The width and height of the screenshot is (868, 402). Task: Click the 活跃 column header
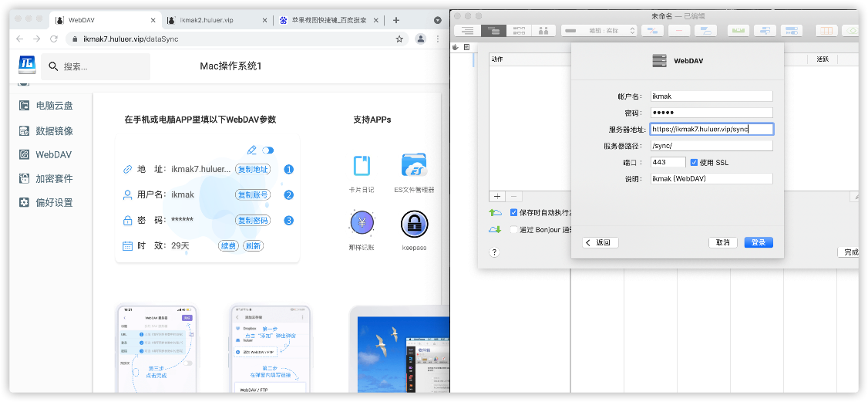click(x=823, y=59)
